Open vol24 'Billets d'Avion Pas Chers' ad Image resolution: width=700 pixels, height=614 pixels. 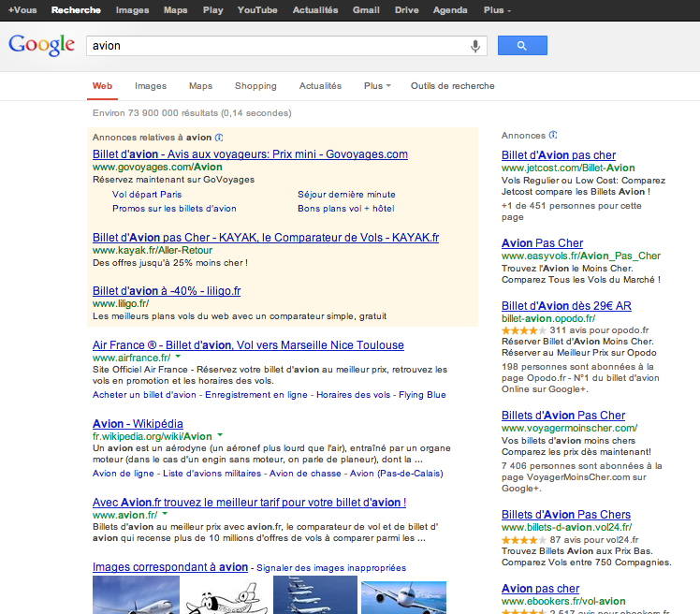coord(565,515)
